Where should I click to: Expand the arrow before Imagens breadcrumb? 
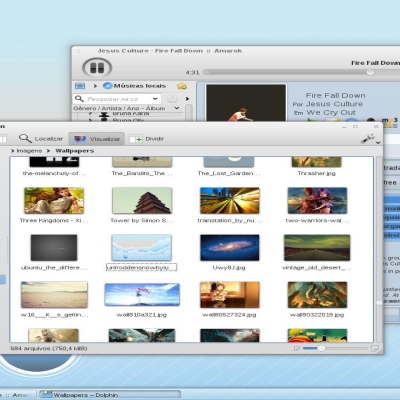coord(13,151)
